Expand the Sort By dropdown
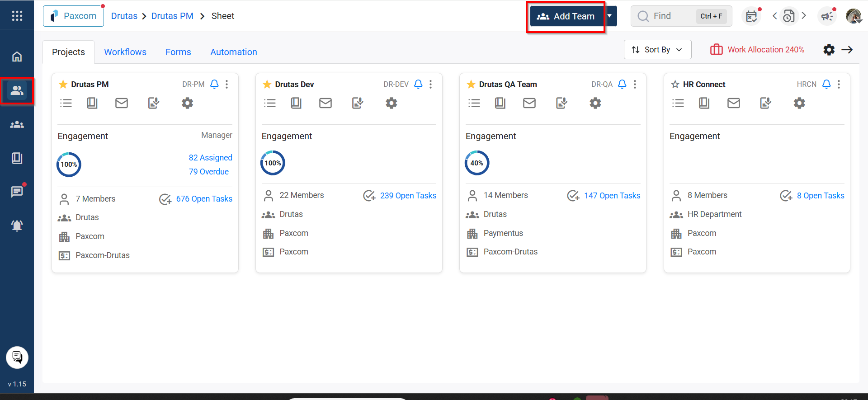This screenshot has height=400, width=868. click(x=657, y=50)
